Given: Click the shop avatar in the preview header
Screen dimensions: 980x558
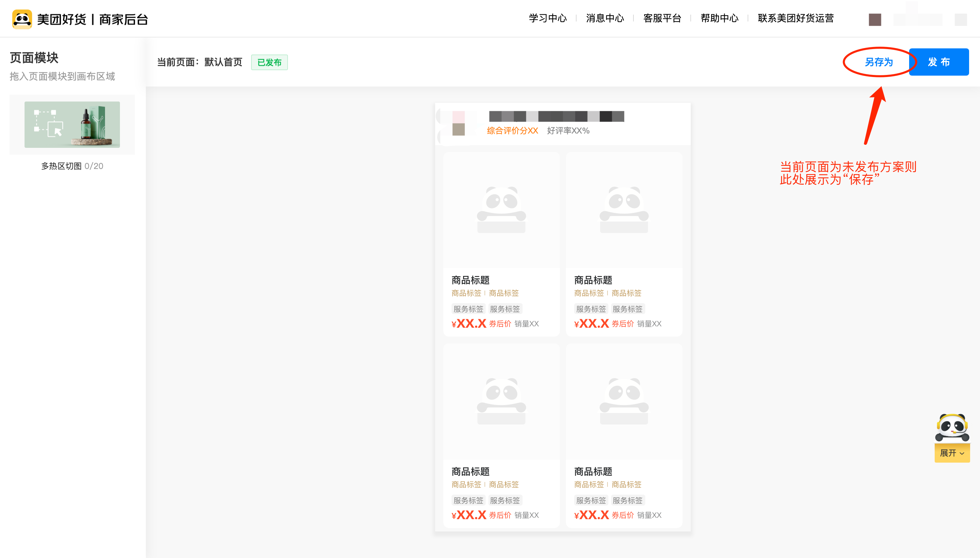Looking at the screenshot, I should [458, 123].
